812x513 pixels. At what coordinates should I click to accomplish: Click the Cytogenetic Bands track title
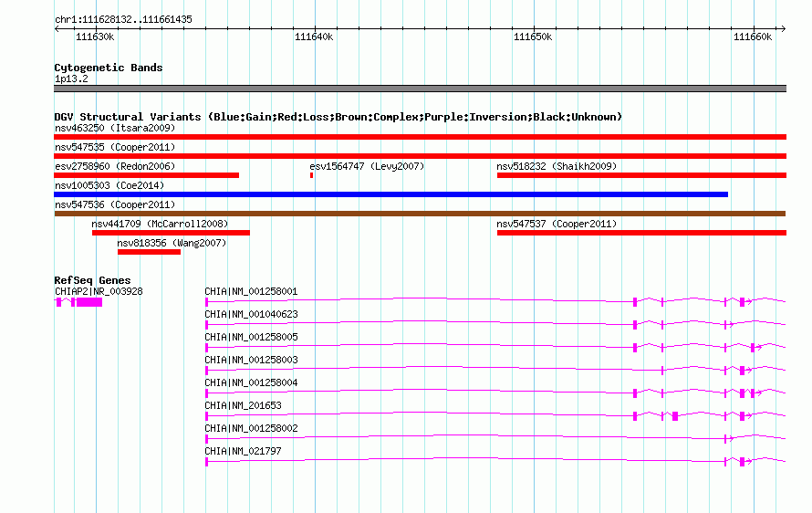coord(109,68)
